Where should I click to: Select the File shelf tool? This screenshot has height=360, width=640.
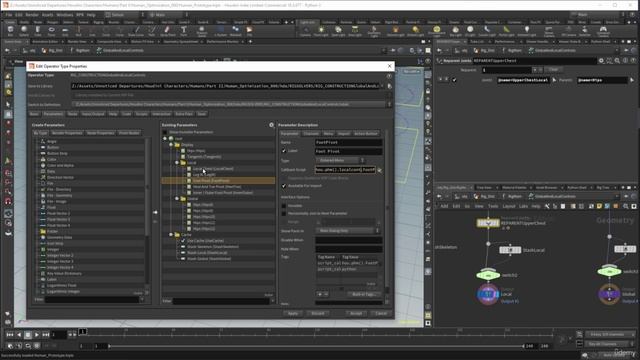(249, 31)
